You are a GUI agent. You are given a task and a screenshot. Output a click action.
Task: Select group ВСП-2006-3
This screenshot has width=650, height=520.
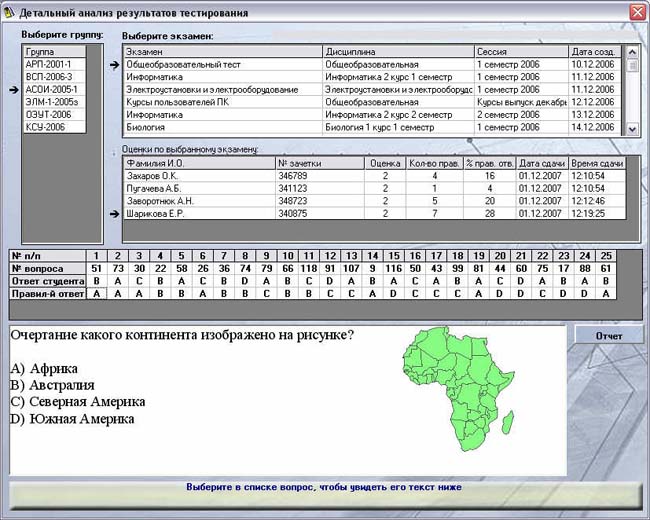55,77
